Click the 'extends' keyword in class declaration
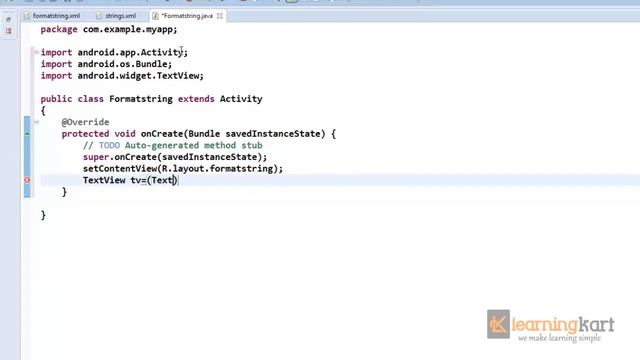The height and width of the screenshot is (360, 640). [196, 99]
